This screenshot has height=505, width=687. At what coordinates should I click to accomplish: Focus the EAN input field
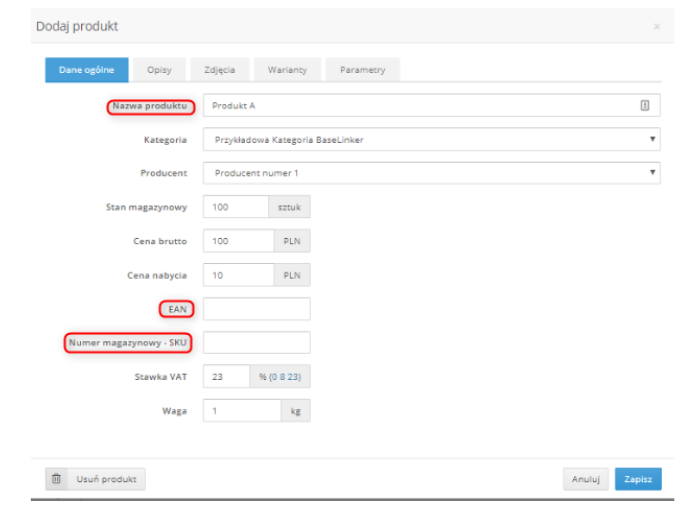click(257, 309)
